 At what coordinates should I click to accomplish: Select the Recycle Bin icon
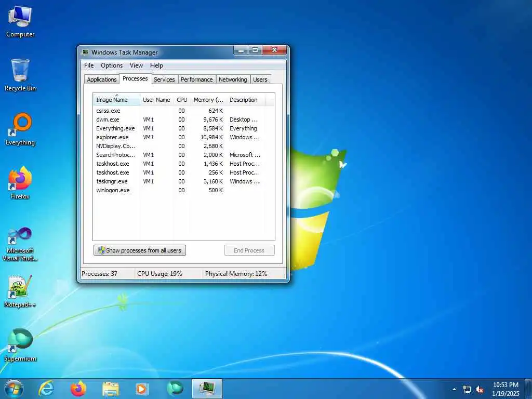[20, 75]
